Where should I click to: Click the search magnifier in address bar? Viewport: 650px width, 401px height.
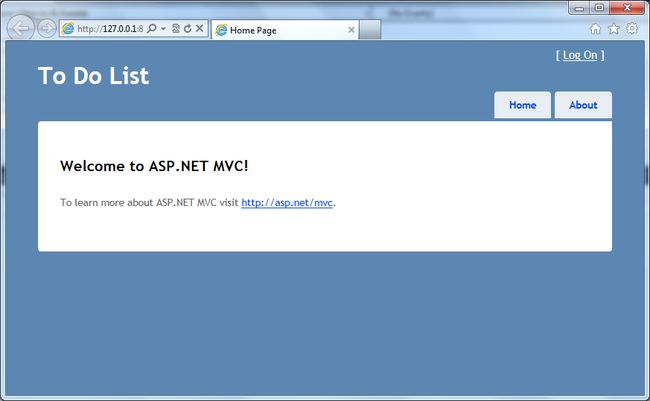coord(152,28)
